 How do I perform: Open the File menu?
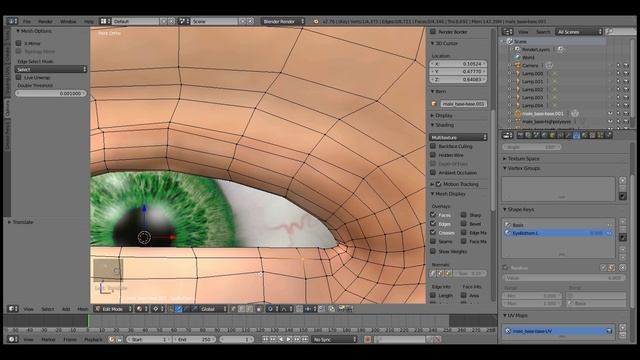[x=27, y=21]
